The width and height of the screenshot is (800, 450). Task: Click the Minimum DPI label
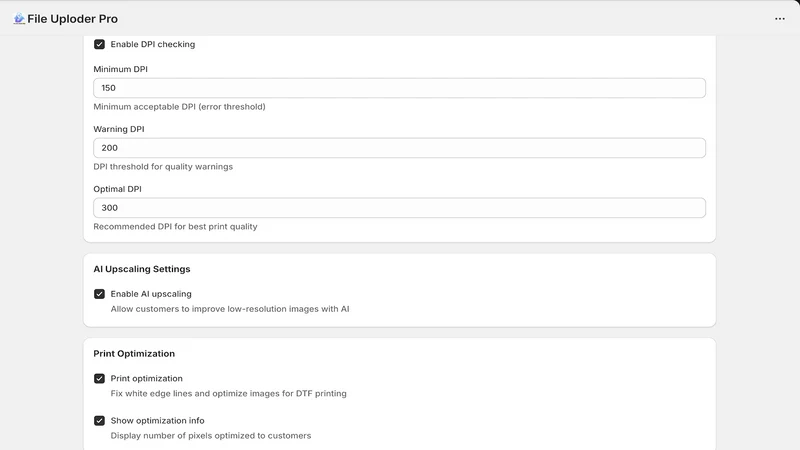tap(120, 69)
